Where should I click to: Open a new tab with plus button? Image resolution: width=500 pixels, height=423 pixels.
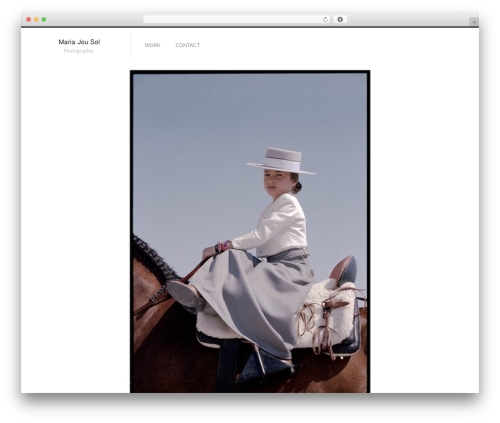(x=474, y=22)
